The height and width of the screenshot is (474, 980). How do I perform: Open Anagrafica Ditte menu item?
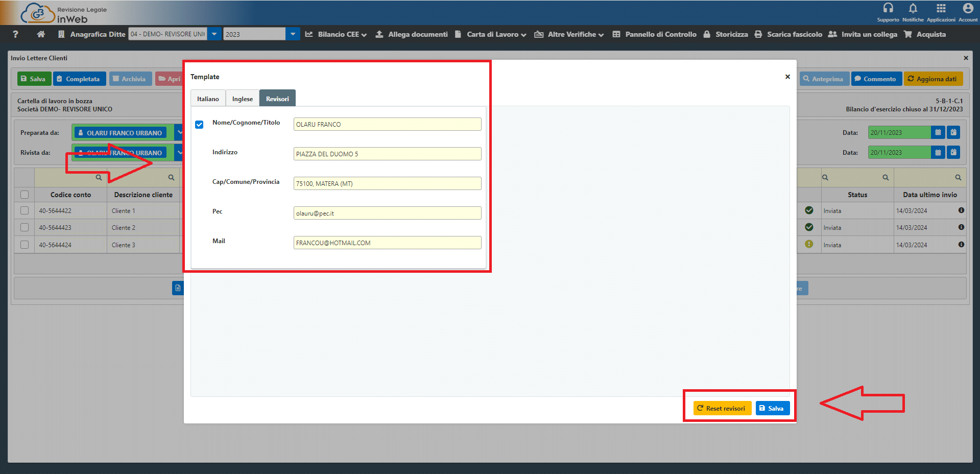(91, 34)
